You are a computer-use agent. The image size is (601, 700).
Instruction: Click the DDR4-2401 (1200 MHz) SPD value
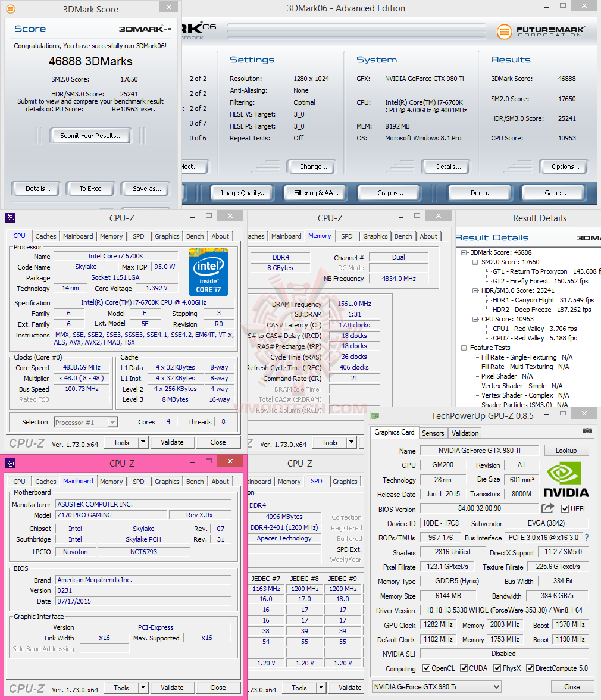[284, 527]
